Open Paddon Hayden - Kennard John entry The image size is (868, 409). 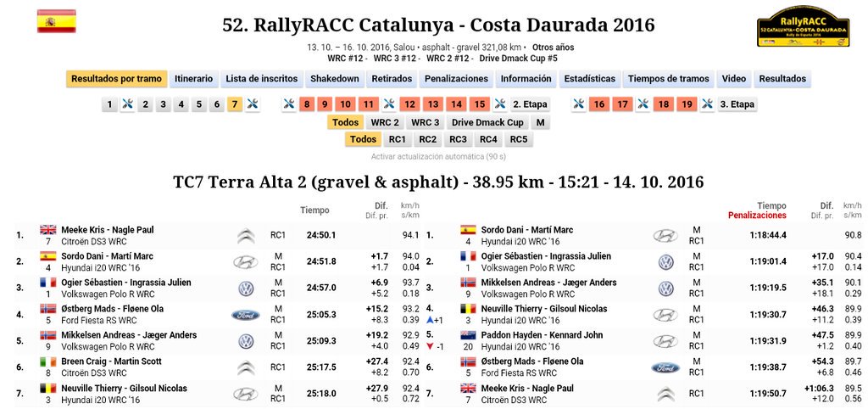542,334
